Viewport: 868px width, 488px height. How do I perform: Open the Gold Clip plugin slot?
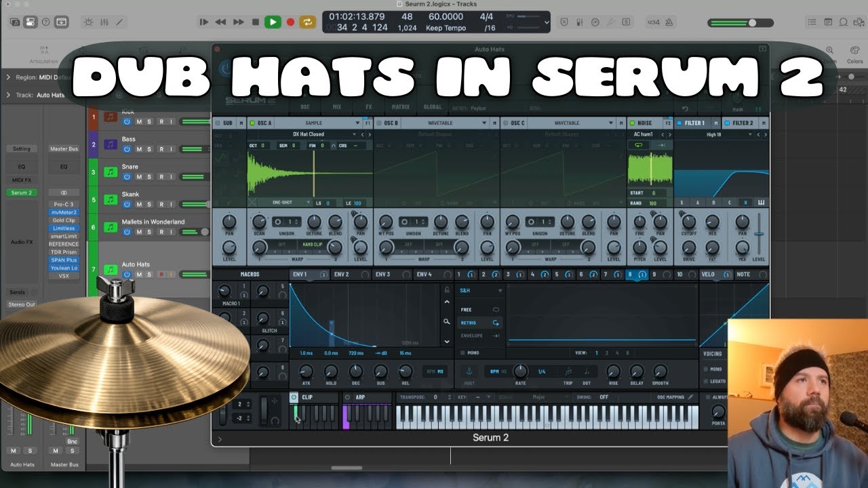tap(64, 220)
